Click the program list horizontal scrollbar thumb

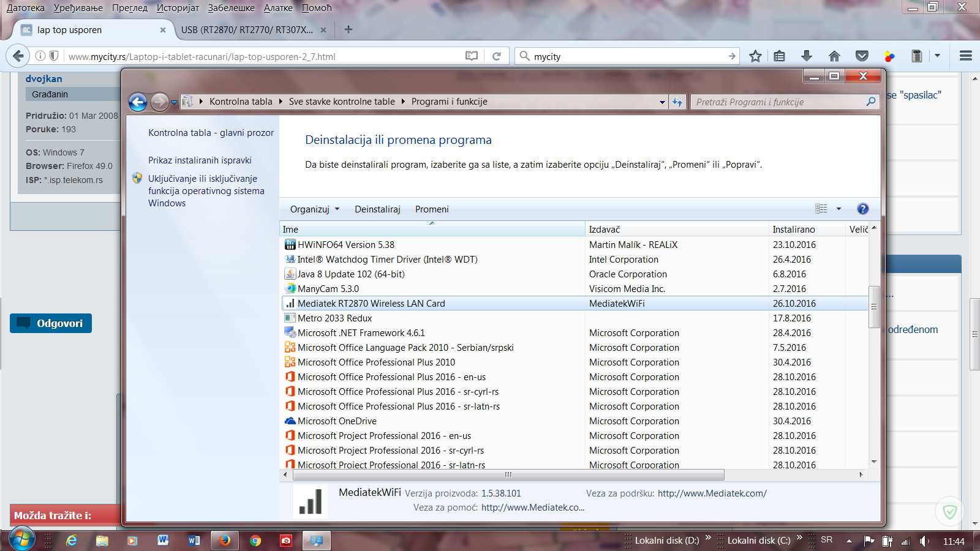(x=508, y=474)
